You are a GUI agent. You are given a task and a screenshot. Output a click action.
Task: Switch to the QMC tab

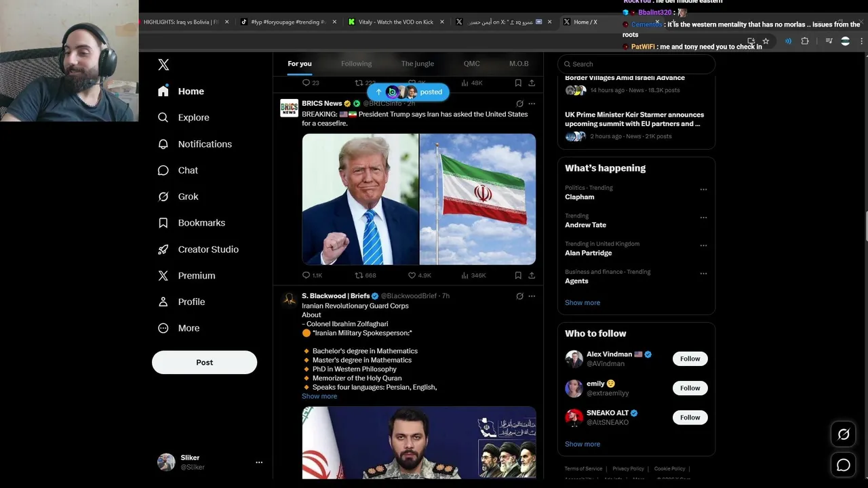coord(471,64)
